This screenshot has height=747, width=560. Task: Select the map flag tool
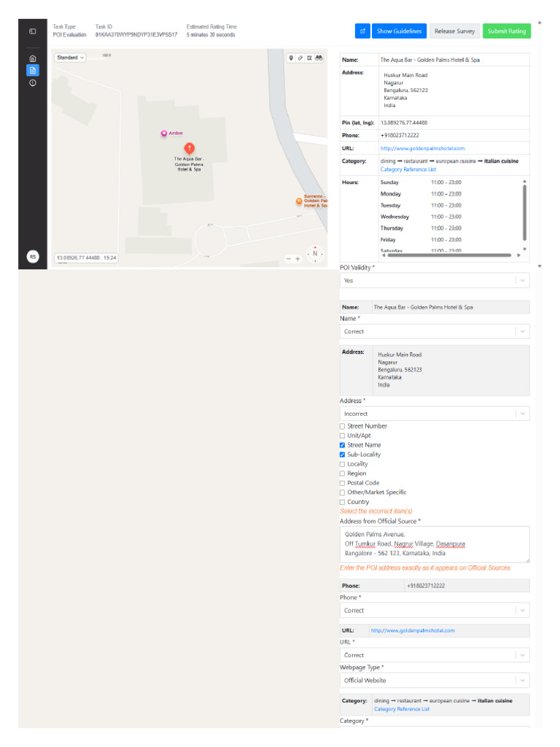(309, 58)
